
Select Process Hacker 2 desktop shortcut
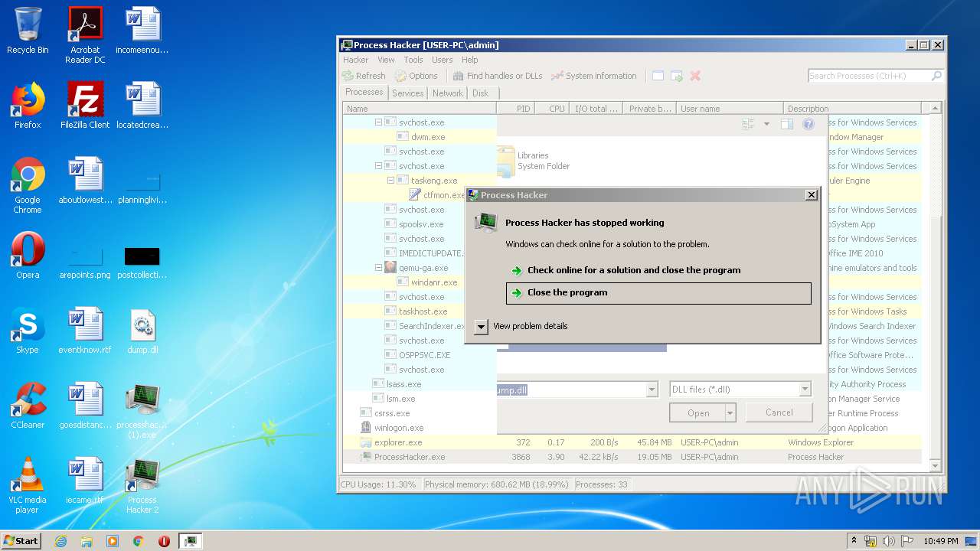pos(142,485)
